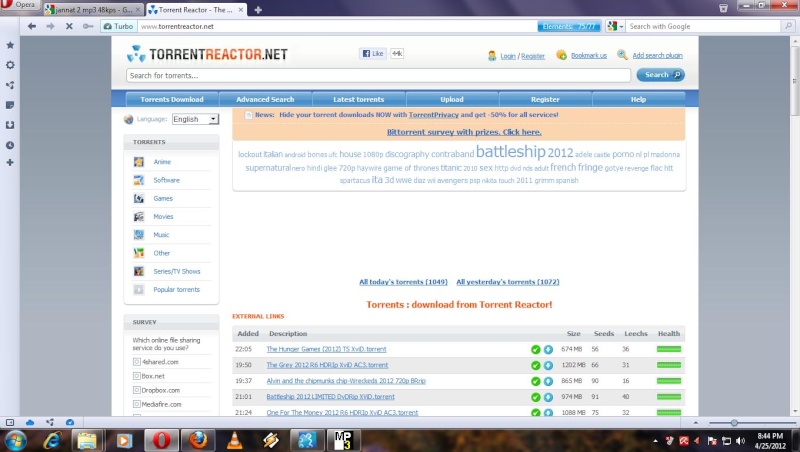800x452 pixels.
Task: Open the Software category
Action: 166,180
